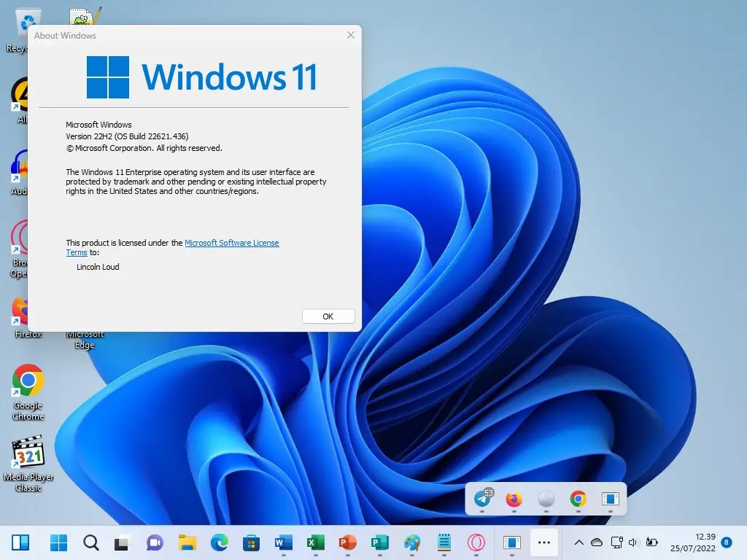Viewport: 747px width, 560px height.
Task: Click the volume icon in system tray
Action: click(632, 542)
